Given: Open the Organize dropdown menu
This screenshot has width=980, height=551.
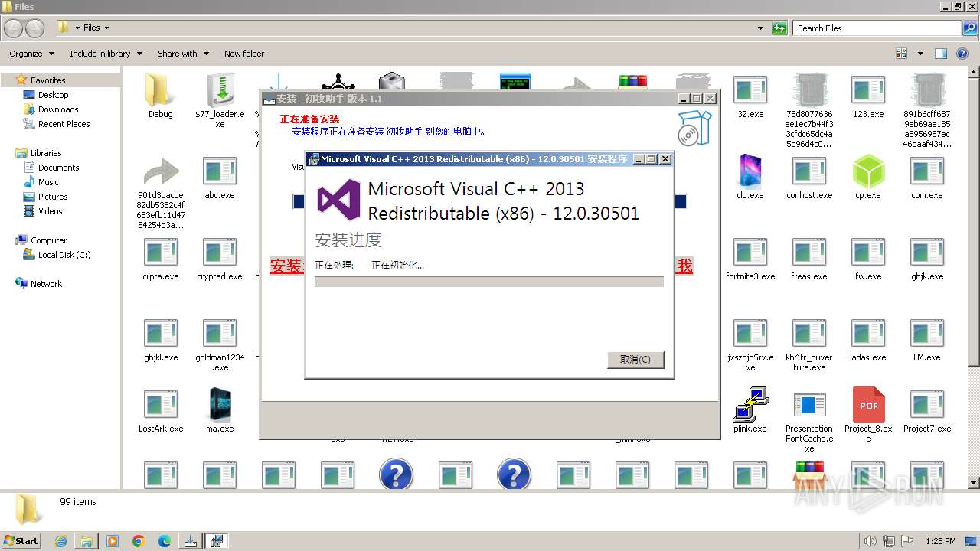Looking at the screenshot, I should click(31, 54).
